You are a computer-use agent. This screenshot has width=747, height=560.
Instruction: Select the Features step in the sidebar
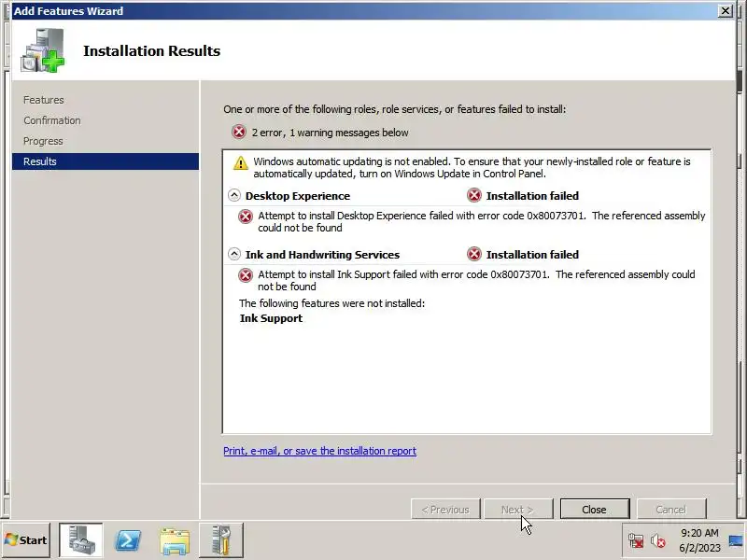[44, 100]
